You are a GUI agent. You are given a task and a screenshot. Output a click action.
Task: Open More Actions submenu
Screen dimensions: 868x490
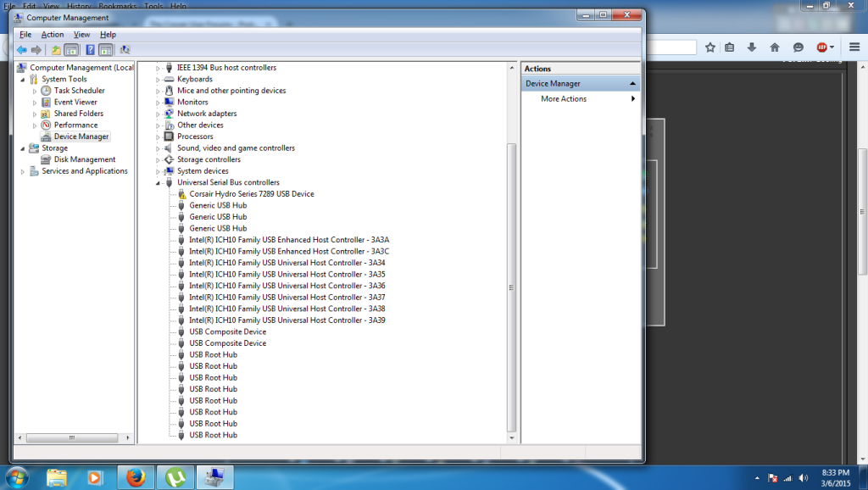pyautogui.click(x=580, y=98)
